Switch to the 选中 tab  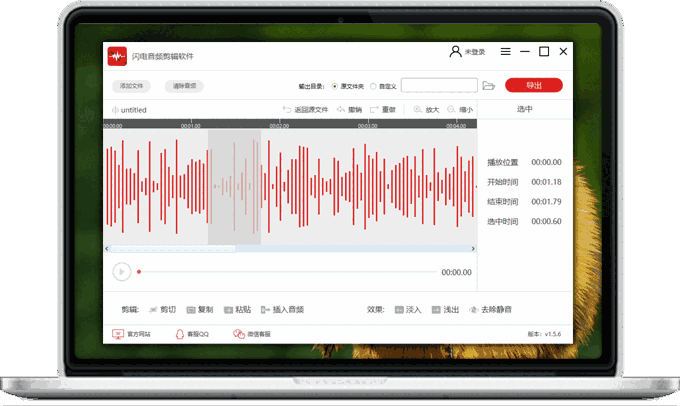tap(525, 109)
